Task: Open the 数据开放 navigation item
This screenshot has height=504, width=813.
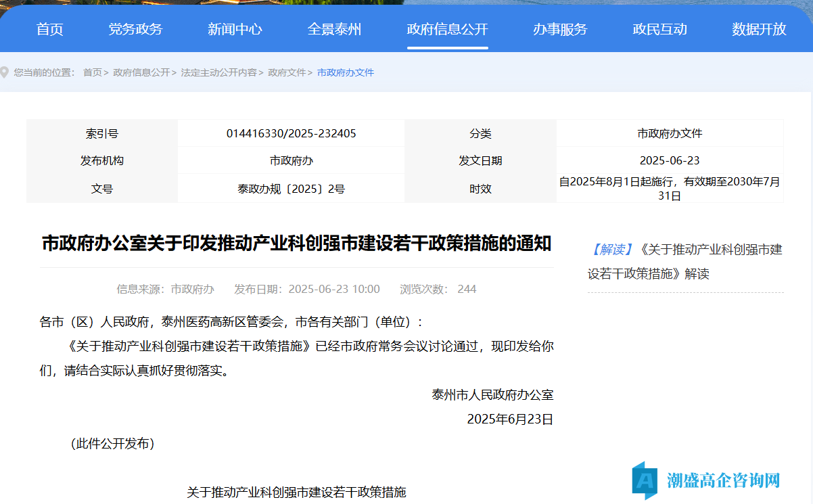Action: (x=759, y=29)
